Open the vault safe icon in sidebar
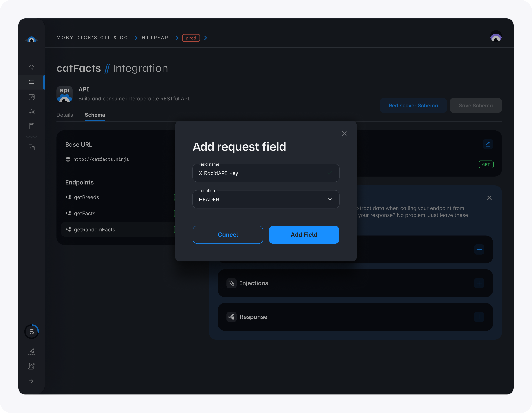Screen dimensions: 532x413 31,97
